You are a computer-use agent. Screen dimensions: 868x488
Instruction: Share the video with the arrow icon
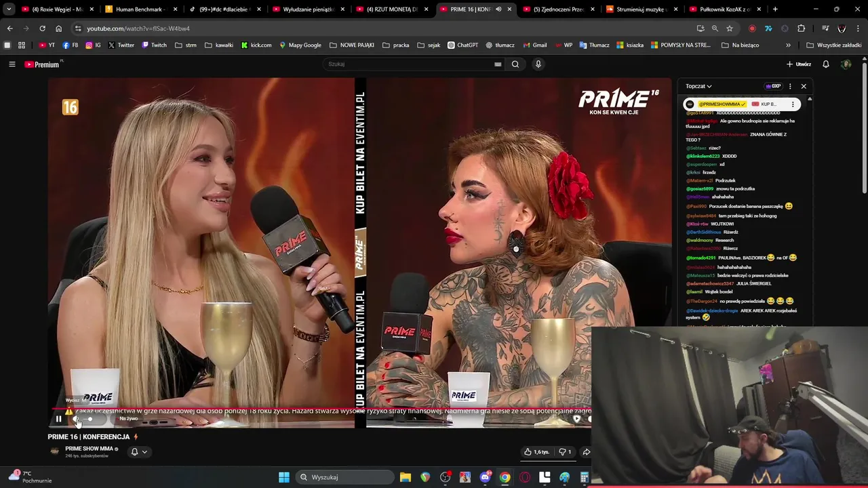pyautogui.click(x=586, y=452)
